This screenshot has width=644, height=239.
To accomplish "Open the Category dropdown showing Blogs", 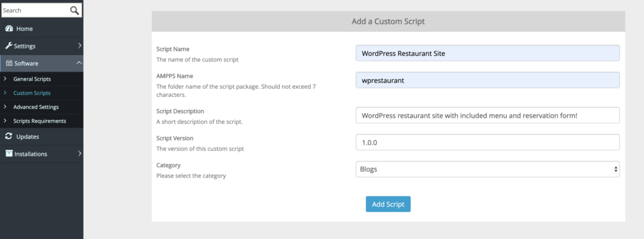I will point(487,169).
